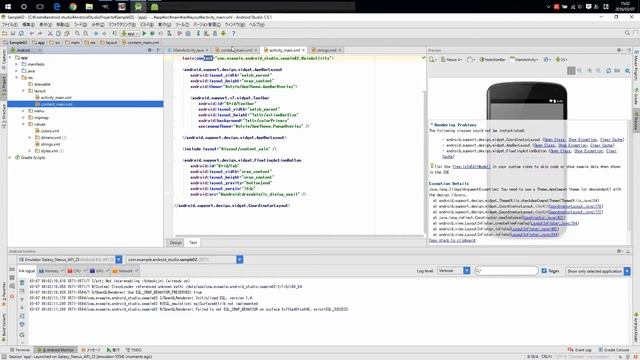640x360 pixels.
Task: Click the Save All toolbar icon
Action: point(13,33)
